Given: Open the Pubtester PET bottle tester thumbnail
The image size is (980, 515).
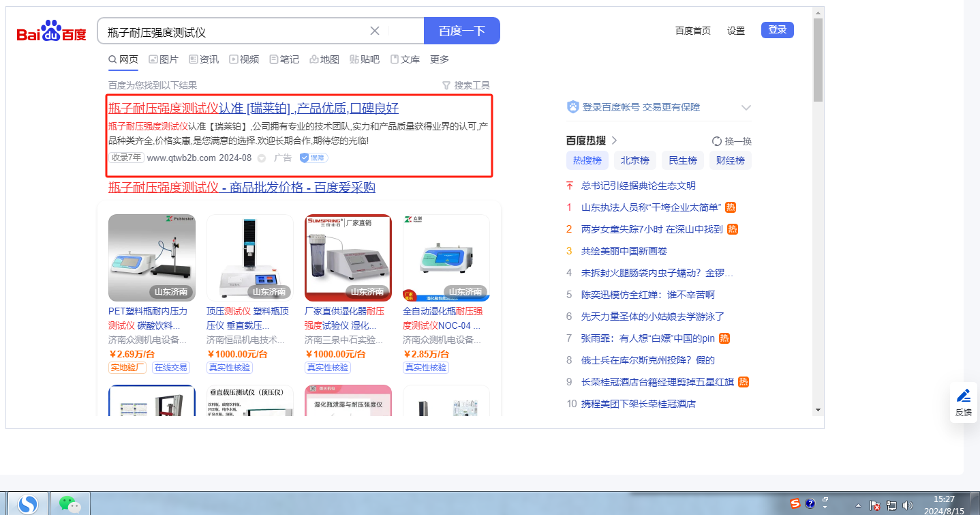Looking at the screenshot, I should pos(152,258).
